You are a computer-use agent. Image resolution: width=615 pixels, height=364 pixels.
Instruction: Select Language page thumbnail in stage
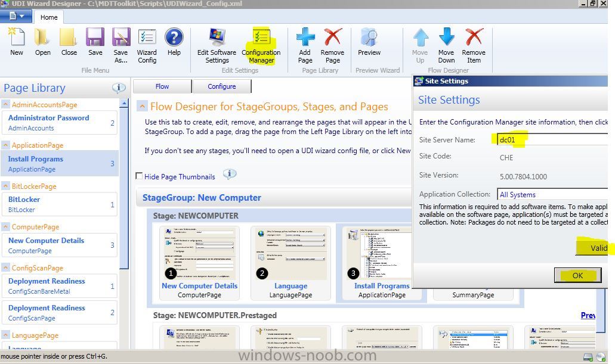[x=290, y=263]
